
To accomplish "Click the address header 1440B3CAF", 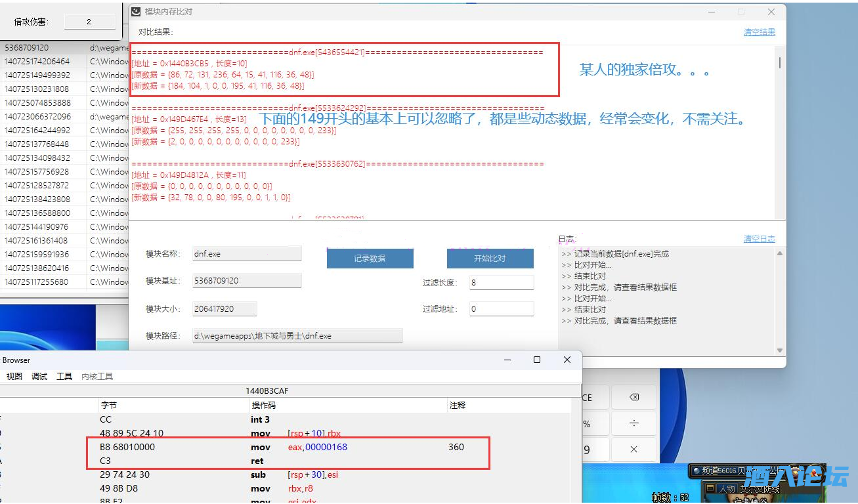I will (267, 390).
